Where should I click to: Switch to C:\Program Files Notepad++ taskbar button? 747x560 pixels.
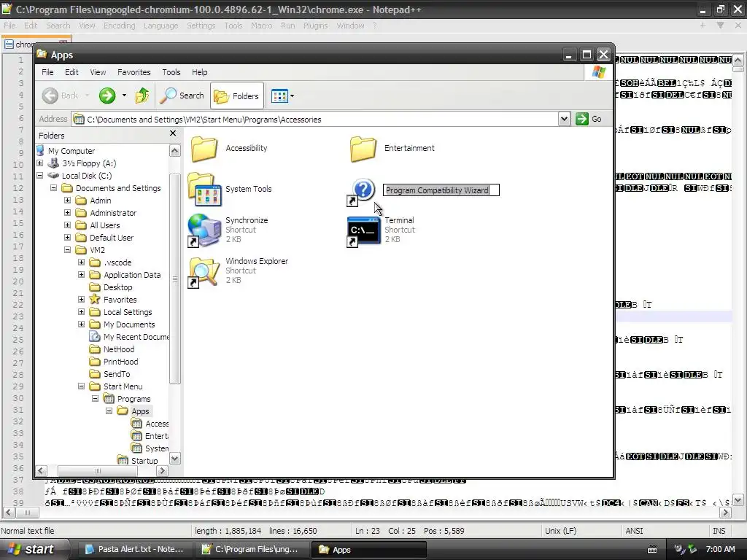251,549
